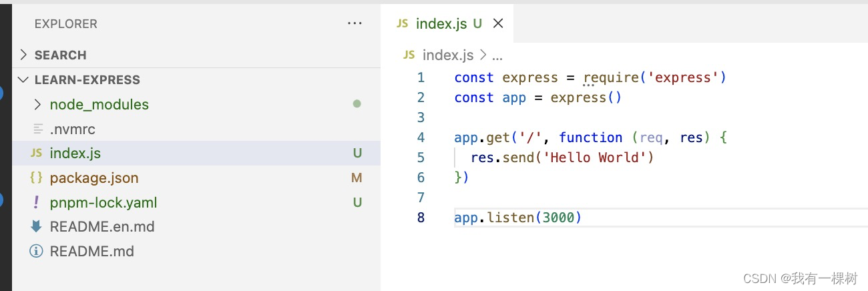Click the exclamation icon of pnpm-lock.yaml
This screenshot has width=868, height=291.
tap(37, 202)
